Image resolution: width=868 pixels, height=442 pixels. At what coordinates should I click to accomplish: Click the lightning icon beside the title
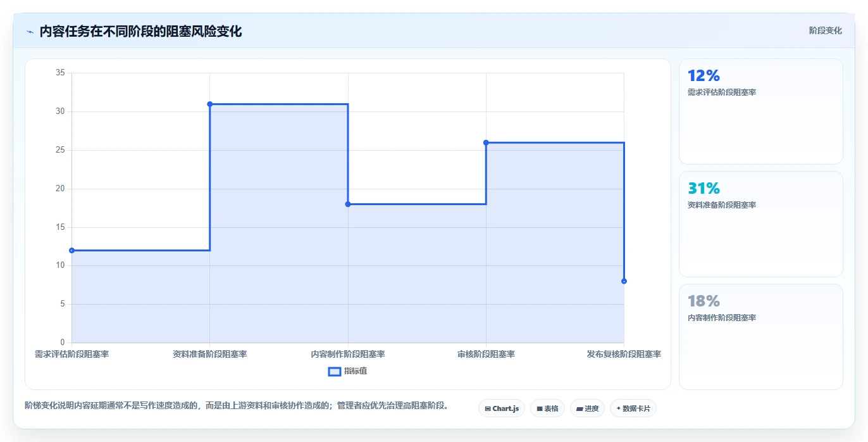pos(30,32)
